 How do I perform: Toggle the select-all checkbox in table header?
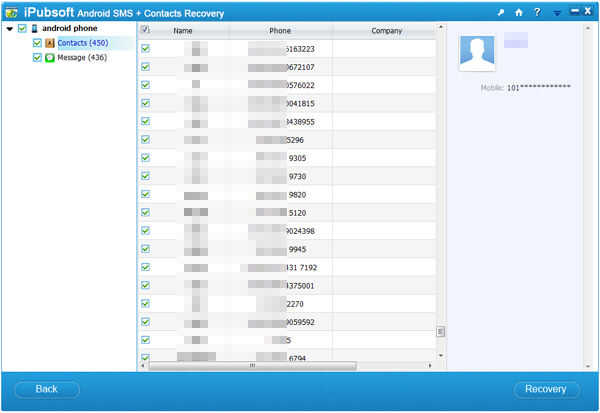coord(145,29)
